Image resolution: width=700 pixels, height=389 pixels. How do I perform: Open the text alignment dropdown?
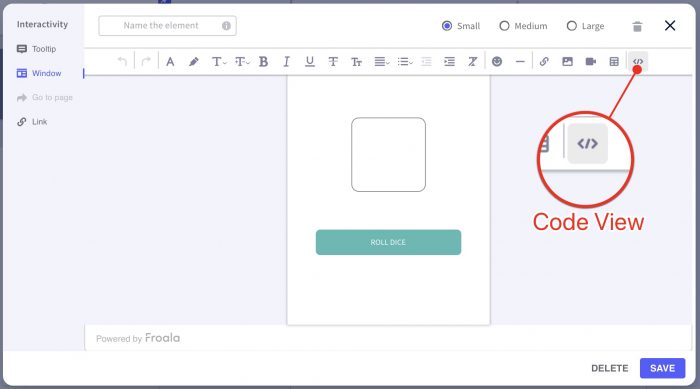click(382, 62)
